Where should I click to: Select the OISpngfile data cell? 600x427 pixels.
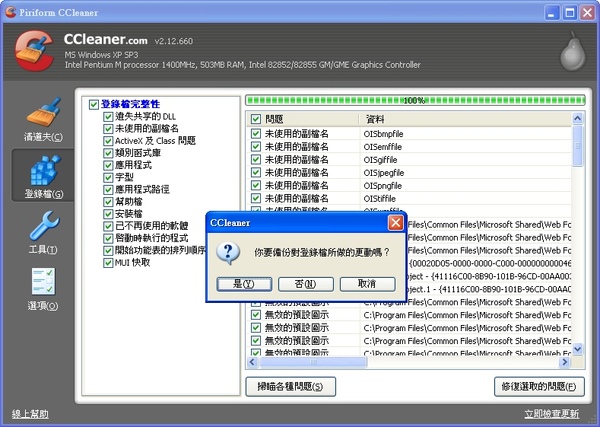click(383, 186)
